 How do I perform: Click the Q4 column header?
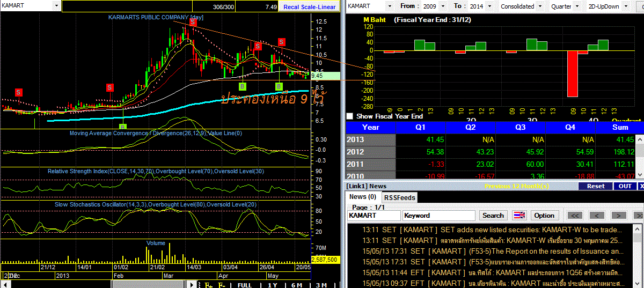coord(570,127)
